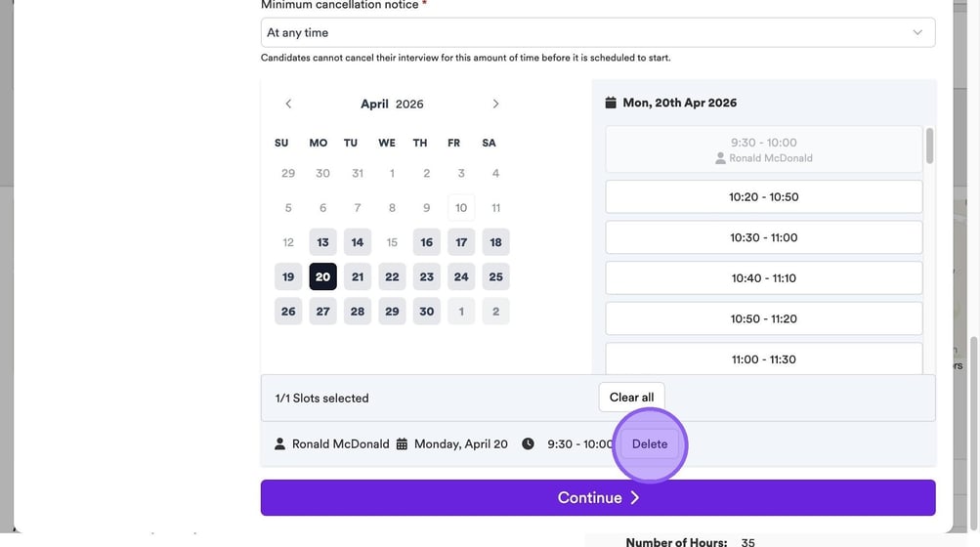The height and width of the screenshot is (547, 980).
Task: Go to next month in calendar
Action: coord(495,104)
